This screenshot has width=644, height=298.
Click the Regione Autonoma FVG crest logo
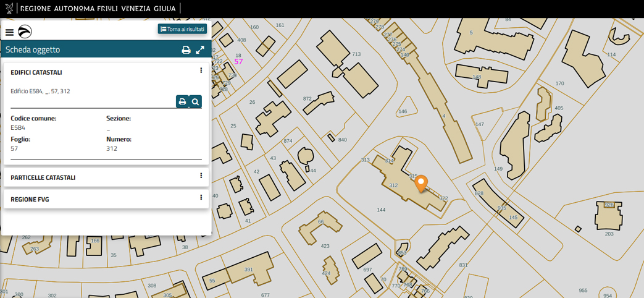coord(9,9)
